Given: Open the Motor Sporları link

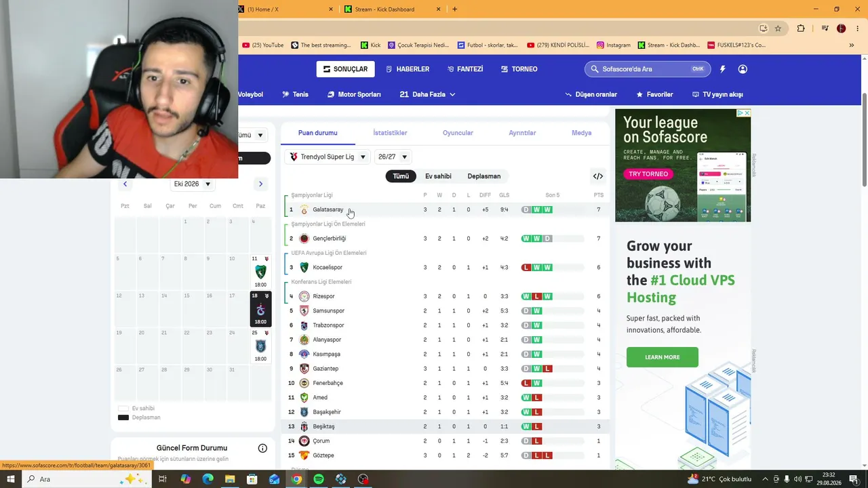Looking at the screenshot, I should point(354,94).
